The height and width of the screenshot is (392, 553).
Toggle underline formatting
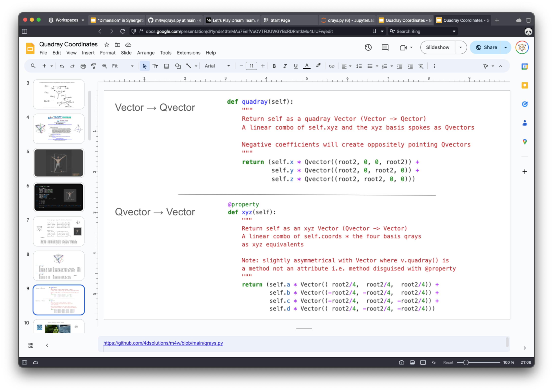click(x=296, y=66)
